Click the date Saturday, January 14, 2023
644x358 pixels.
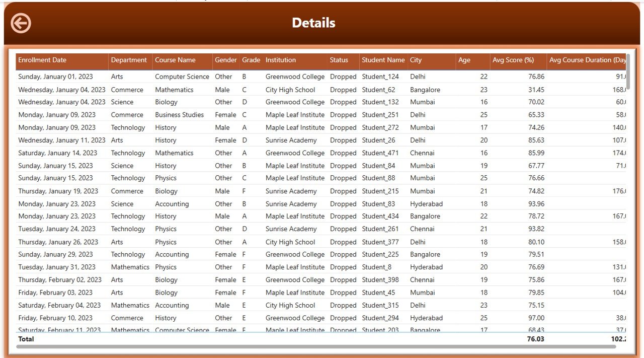[58, 153]
